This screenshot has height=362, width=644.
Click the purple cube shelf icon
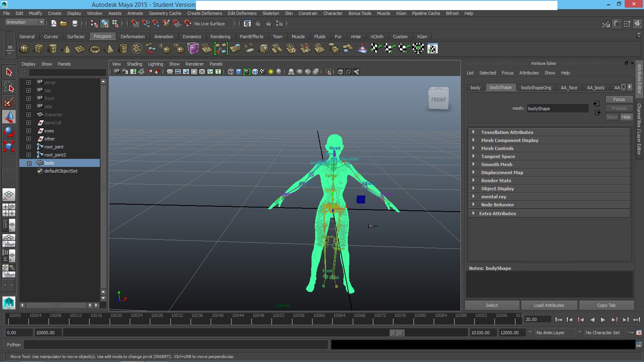[193, 49]
